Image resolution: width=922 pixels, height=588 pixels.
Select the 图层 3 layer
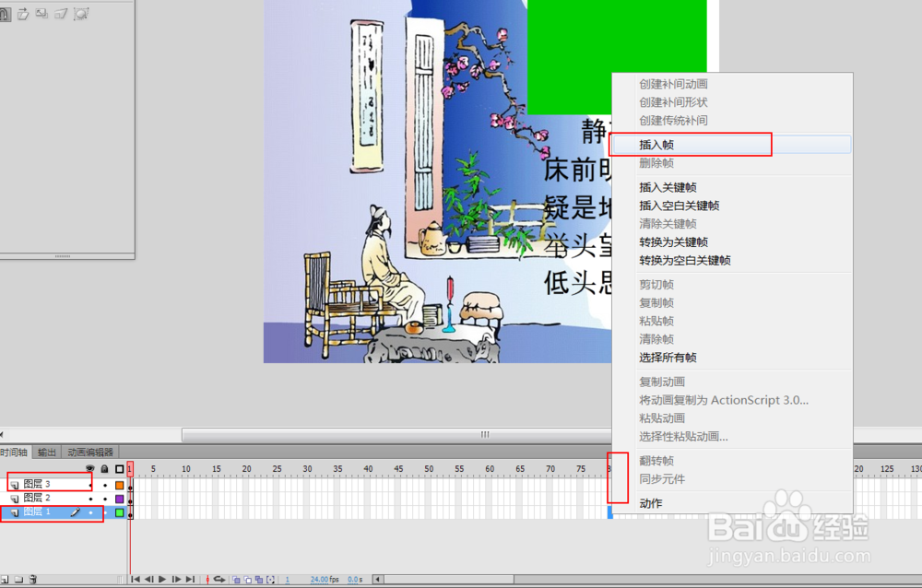tap(37, 484)
